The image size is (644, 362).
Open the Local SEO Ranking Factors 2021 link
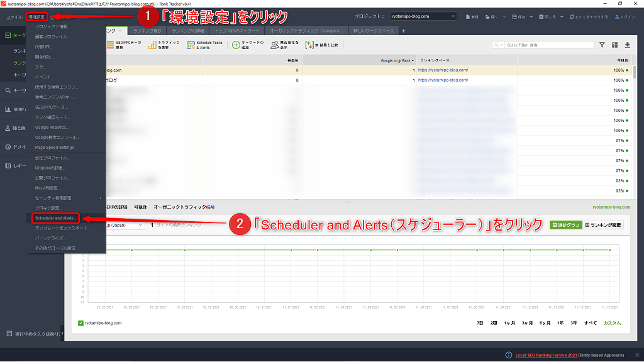click(x=546, y=355)
